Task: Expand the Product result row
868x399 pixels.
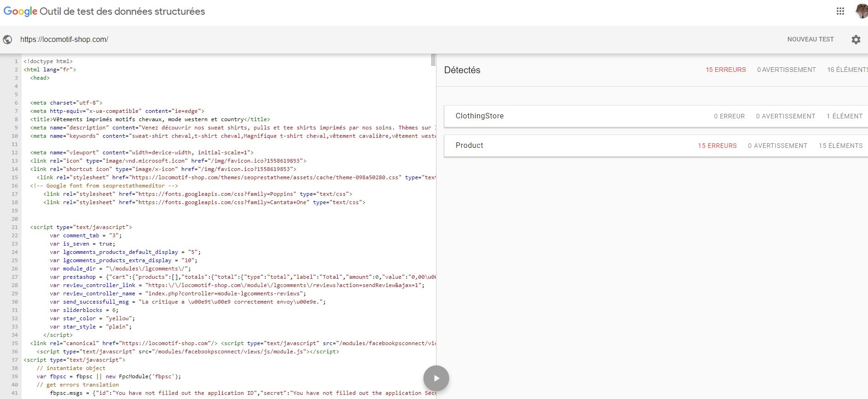Action: [x=656, y=146]
